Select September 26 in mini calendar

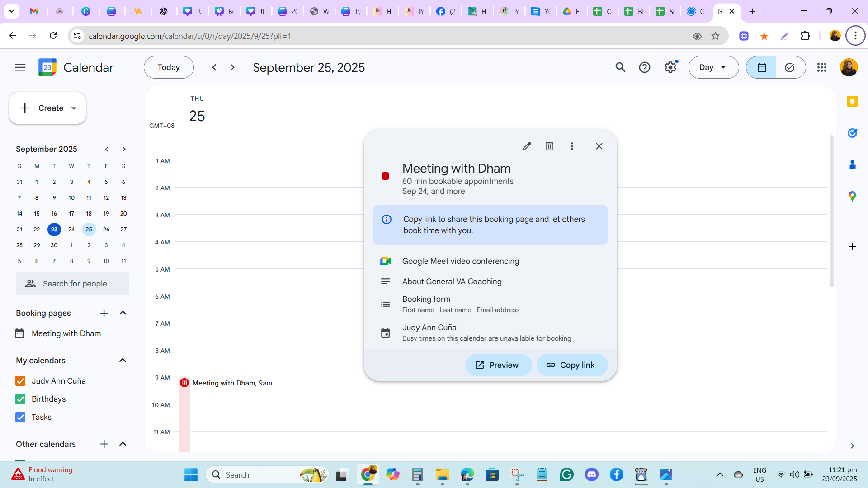[x=106, y=230]
